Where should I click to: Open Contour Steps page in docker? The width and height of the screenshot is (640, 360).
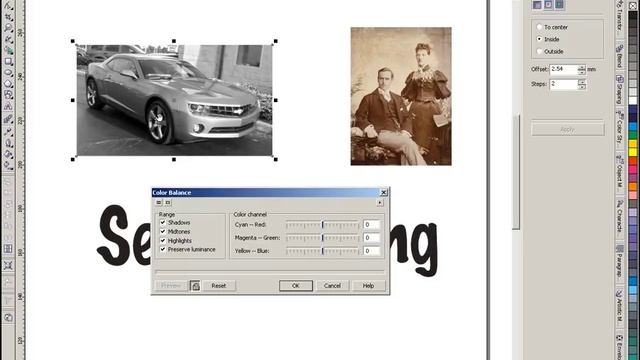pos(537,4)
